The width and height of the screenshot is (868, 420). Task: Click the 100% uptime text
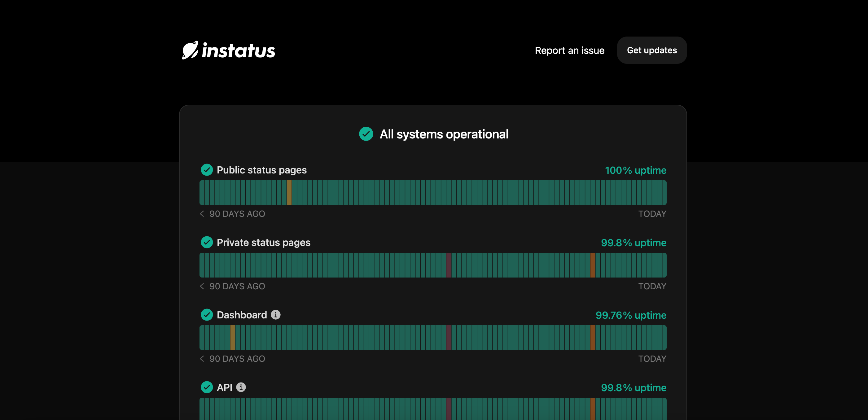(635, 170)
